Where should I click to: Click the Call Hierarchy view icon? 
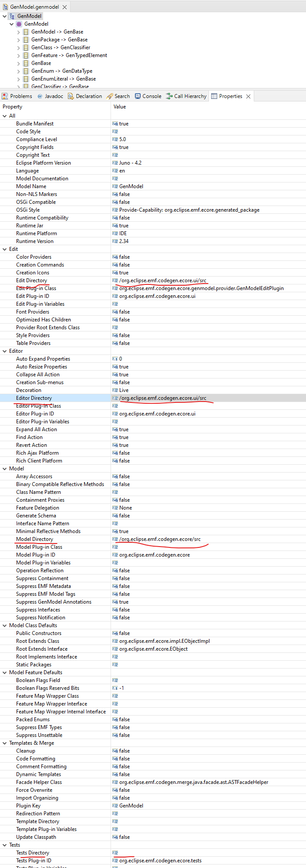[169, 96]
